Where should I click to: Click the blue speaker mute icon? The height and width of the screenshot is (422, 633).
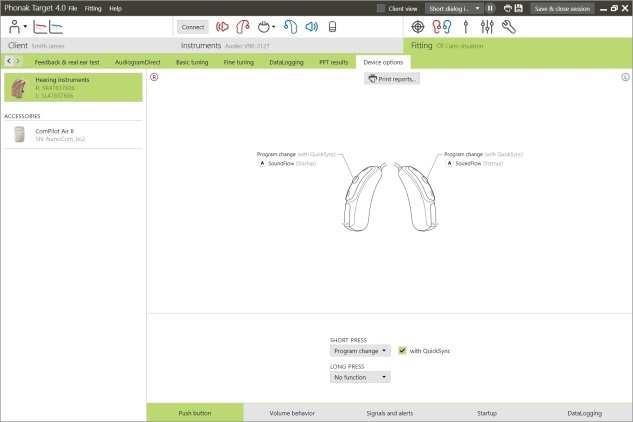(x=311, y=27)
